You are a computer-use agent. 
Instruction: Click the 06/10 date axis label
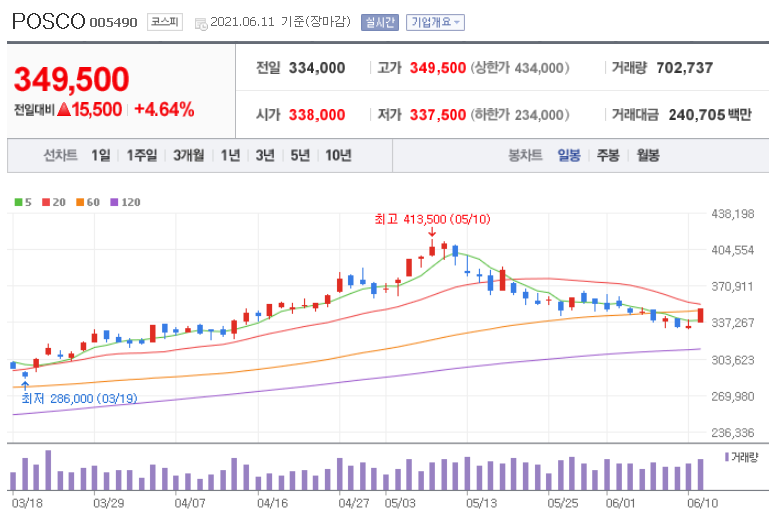702,503
